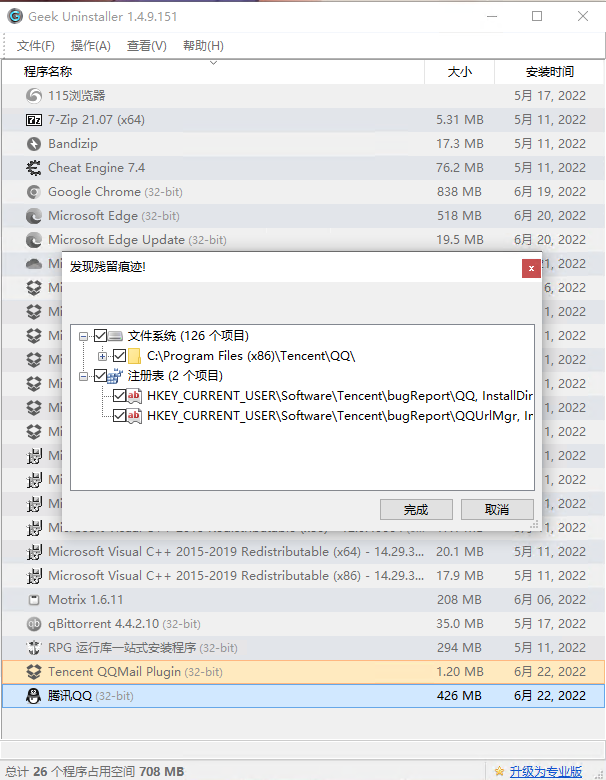Screen dimensions: 606x780
Task: Select the Motrix 1.6.11 icon
Action: [x=33, y=600]
